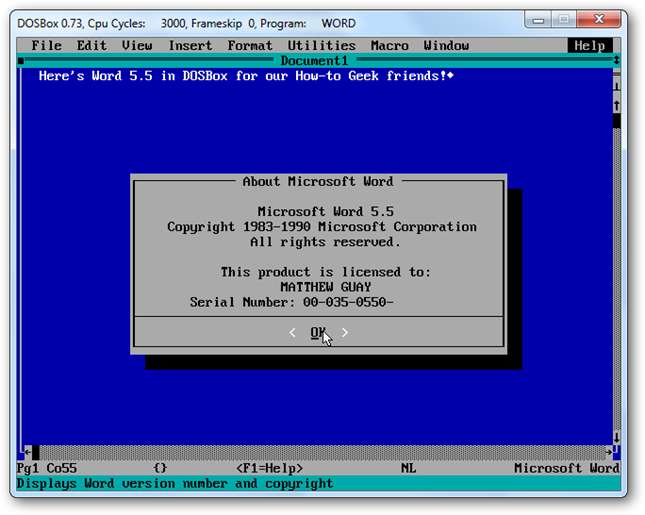Close the DOSBox window
645x515 pixels.
pyautogui.click(x=599, y=19)
